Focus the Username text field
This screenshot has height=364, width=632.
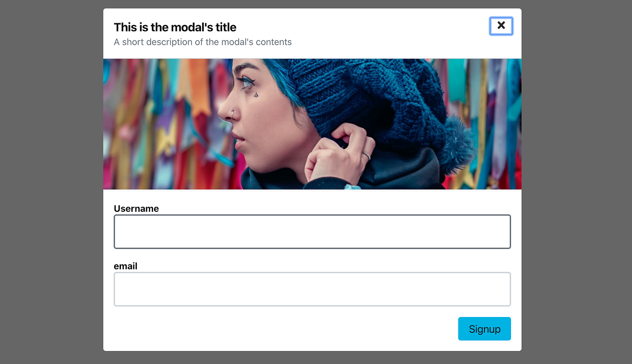click(312, 232)
